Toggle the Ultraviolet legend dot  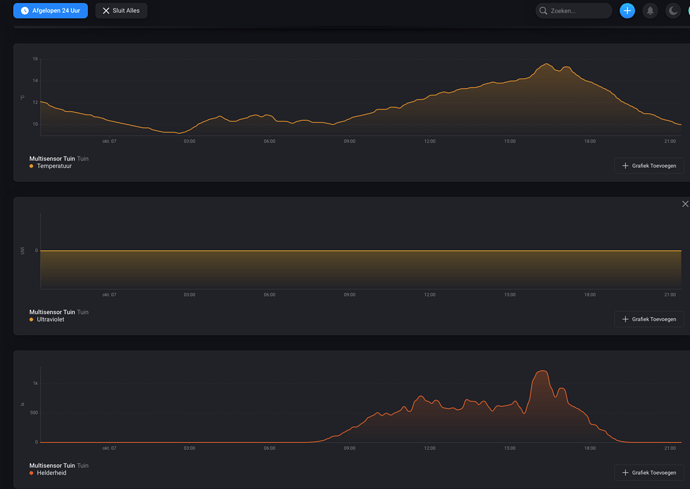[x=31, y=320]
